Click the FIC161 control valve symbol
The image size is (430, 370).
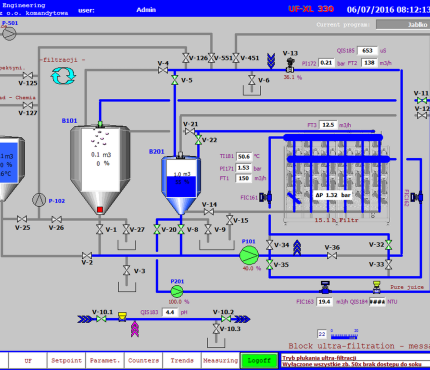click(266, 197)
